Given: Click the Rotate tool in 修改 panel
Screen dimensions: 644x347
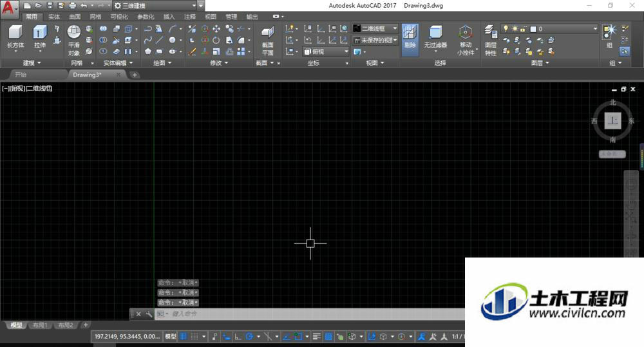Looking at the screenshot, I should (x=216, y=40).
